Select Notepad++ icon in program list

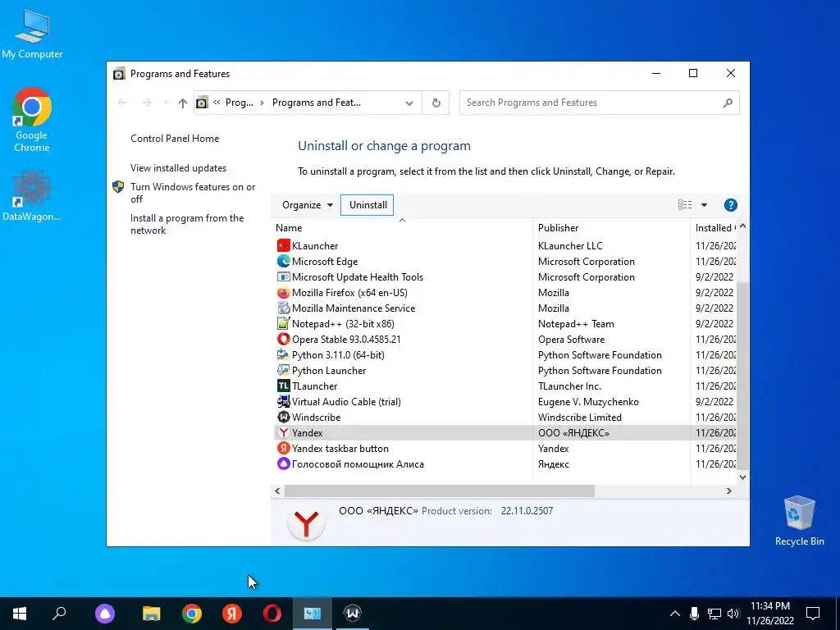point(283,323)
